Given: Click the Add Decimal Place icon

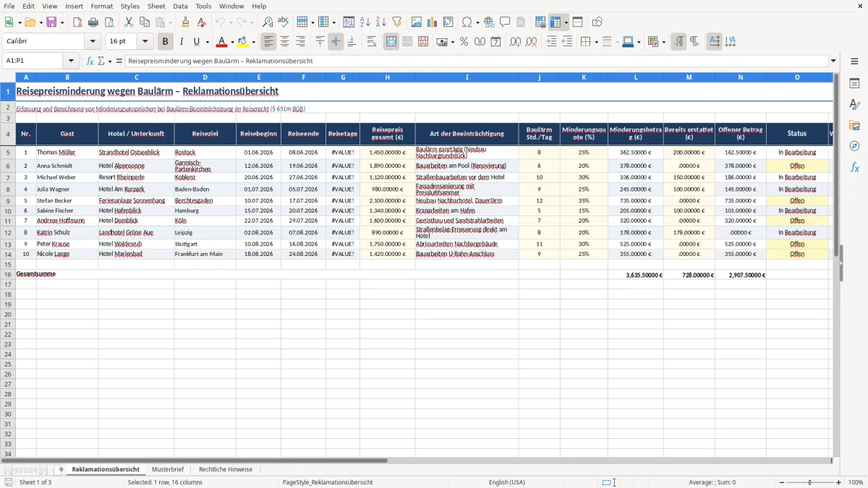Looking at the screenshot, I should tap(515, 42).
